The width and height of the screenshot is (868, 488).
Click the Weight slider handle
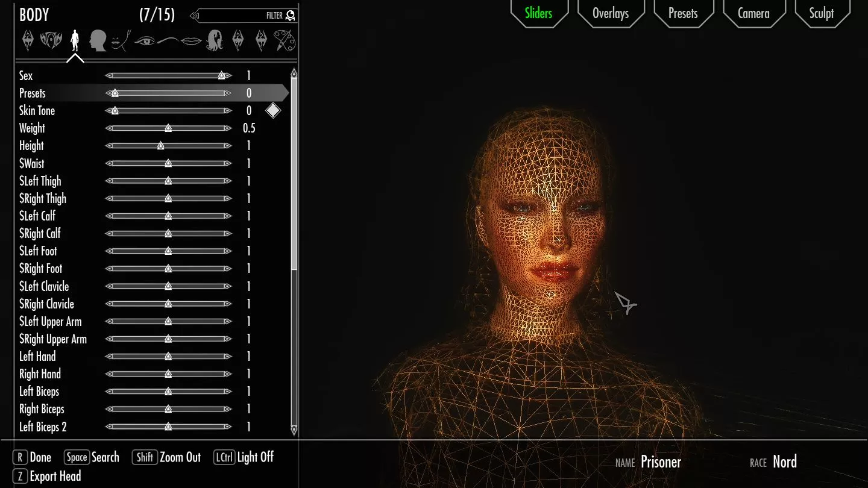click(x=168, y=128)
